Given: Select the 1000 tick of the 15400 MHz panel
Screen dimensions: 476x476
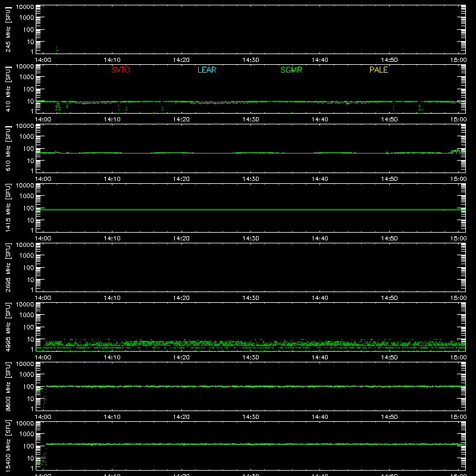Looking at the screenshot, I should point(27,434).
